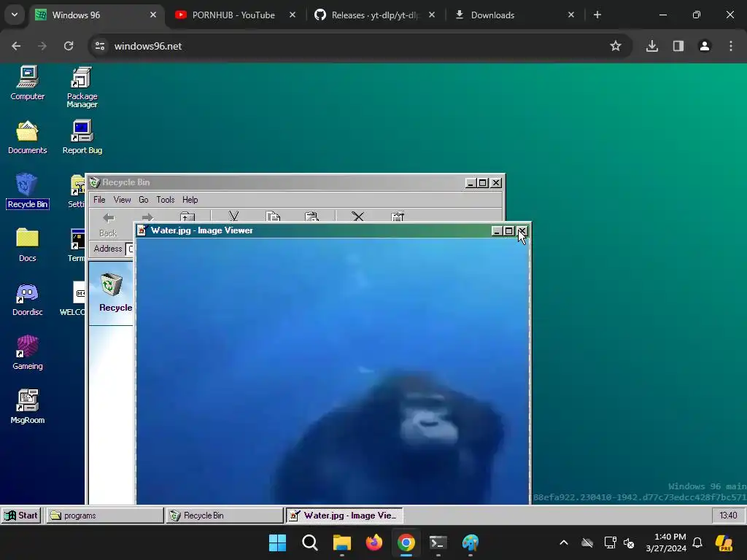Launch the Gameing shortcut
747x560 pixels.
pyautogui.click(x=27, y=354)
